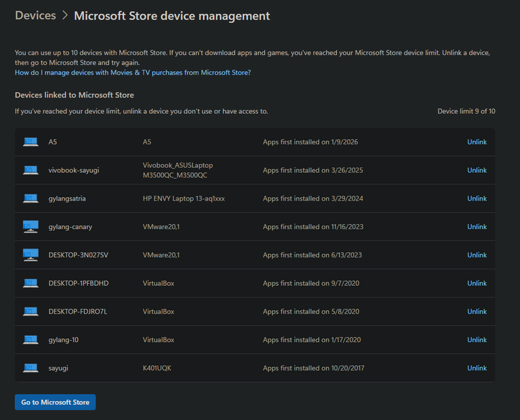Unlink the DESKTOP-FDJRO7L device

pos(477,311)
